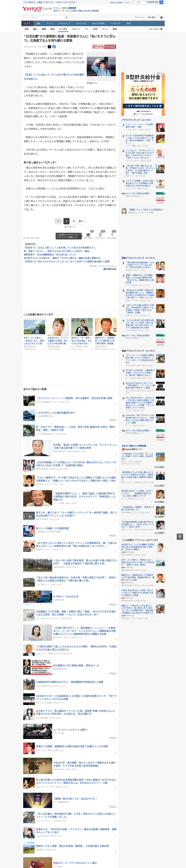The image size is (186, 868).
Task: Click the current page 1 button
Action: tap(66, 221)
